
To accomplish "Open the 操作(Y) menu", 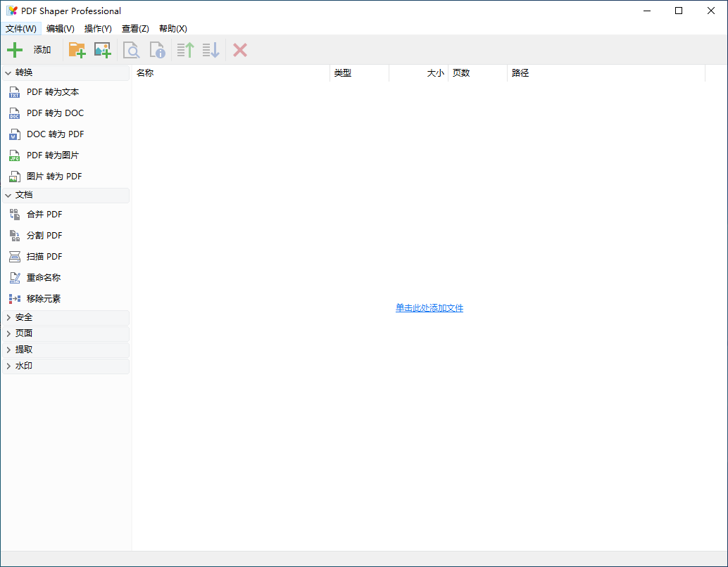I will click(x=98, y=29).
